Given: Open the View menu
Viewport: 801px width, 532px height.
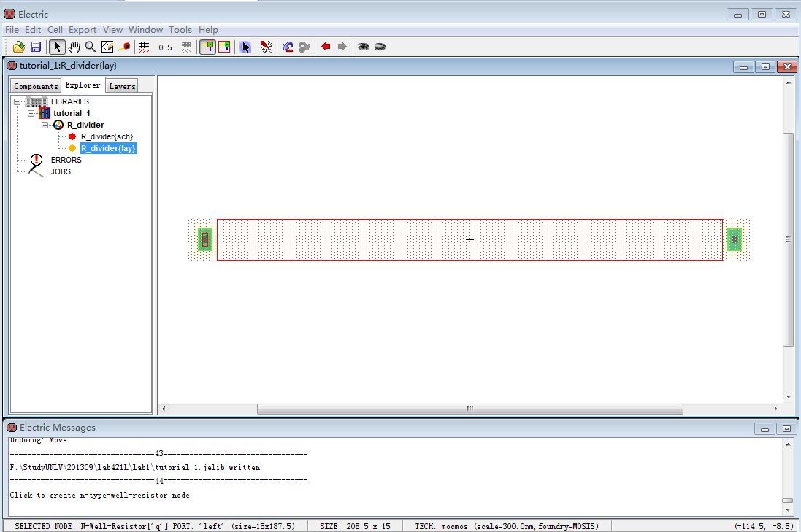Looking at the screenshot, I should coord(112,30).
